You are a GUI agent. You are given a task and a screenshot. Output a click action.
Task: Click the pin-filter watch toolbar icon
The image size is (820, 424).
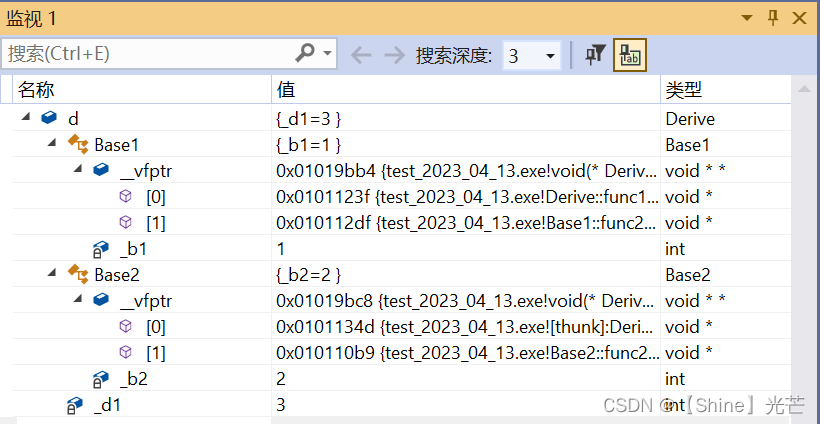pyautogui.click(x=595, y=54)
